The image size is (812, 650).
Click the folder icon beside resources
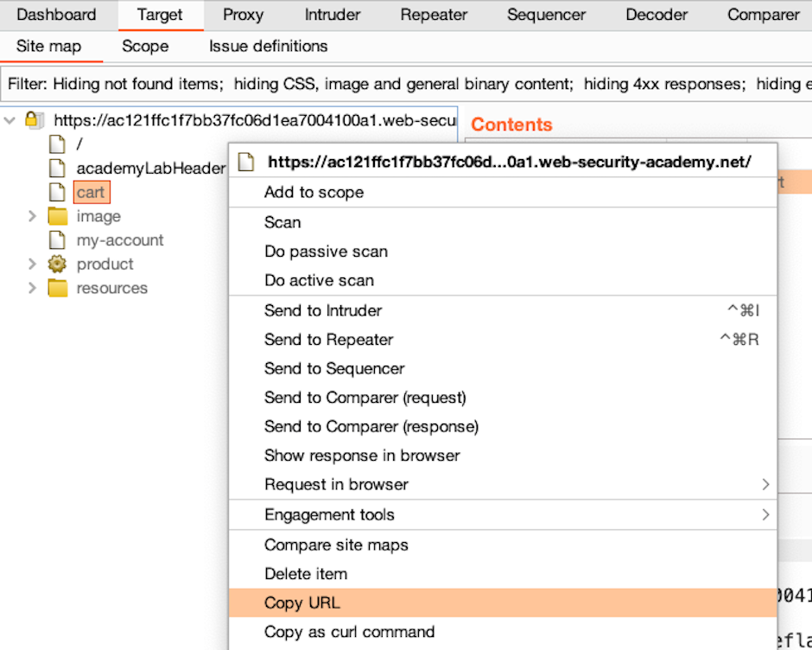[58, 288]
